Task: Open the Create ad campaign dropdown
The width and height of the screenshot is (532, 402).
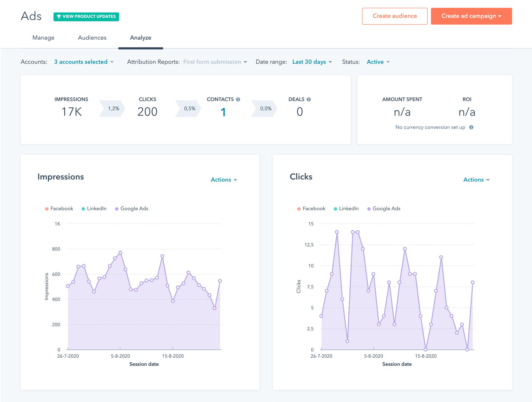Action: click(x=471, y=16)
